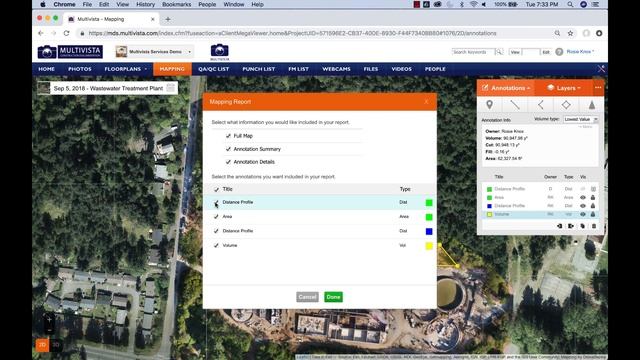Viewport: 640px width, 360px height.
Task: Switch to 2D map view
Action: [x=42, y=345]
